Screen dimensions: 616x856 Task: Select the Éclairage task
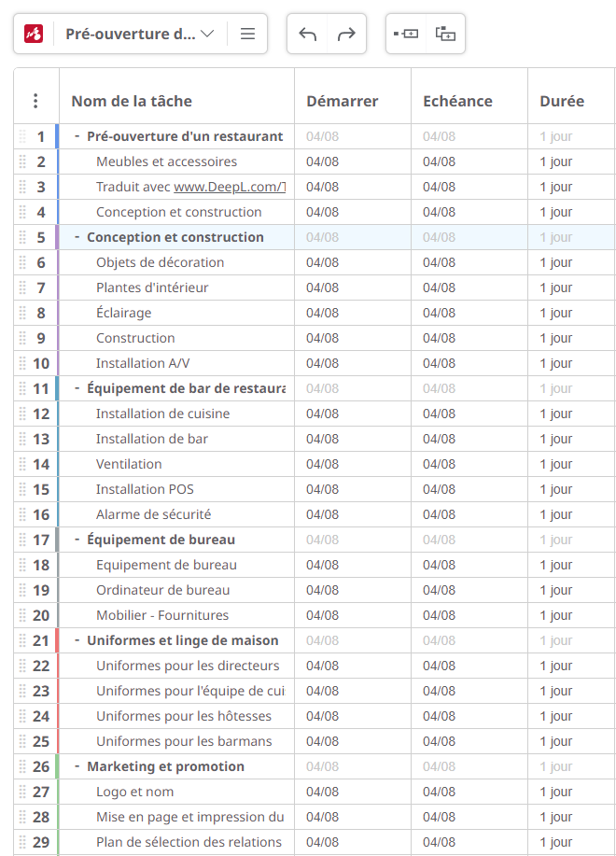tap(124, 313)
